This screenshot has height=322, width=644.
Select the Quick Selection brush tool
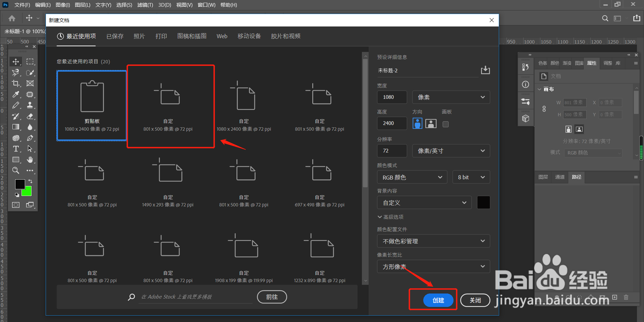pos(30,73)
